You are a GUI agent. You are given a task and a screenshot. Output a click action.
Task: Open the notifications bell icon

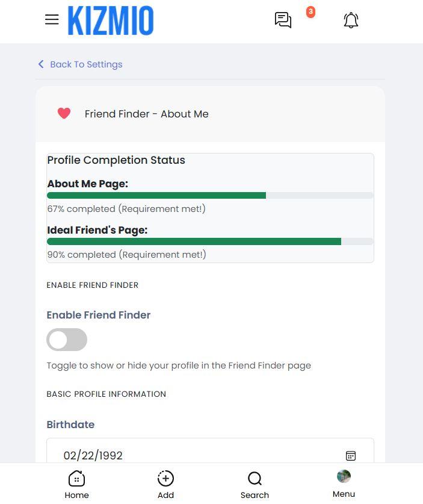point(351,20)
